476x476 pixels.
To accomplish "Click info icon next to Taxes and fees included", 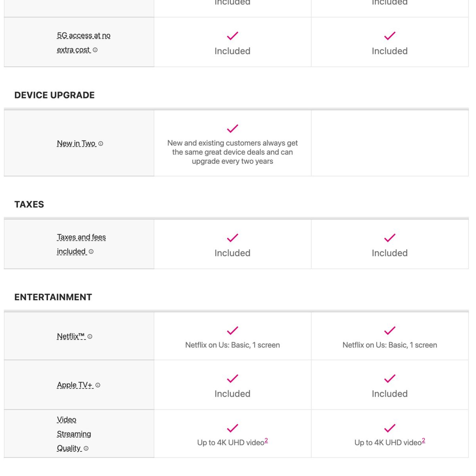I will coord(91,251).
